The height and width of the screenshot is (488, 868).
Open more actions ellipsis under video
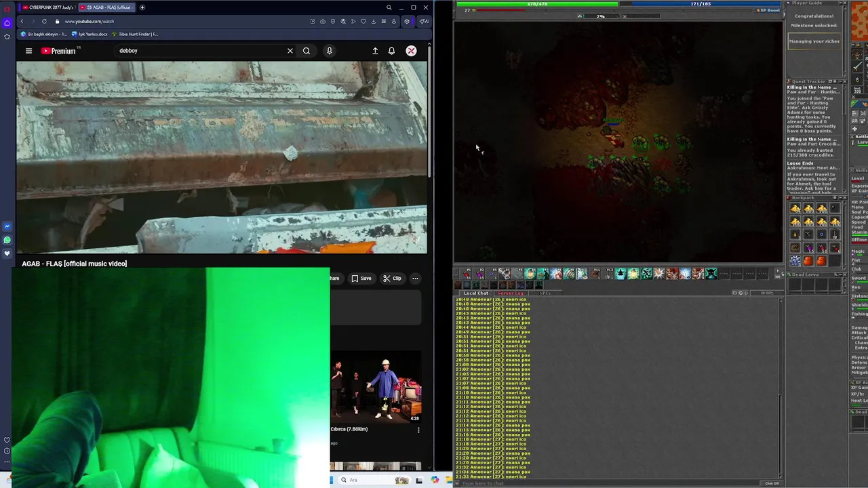(x=415, y=278)
